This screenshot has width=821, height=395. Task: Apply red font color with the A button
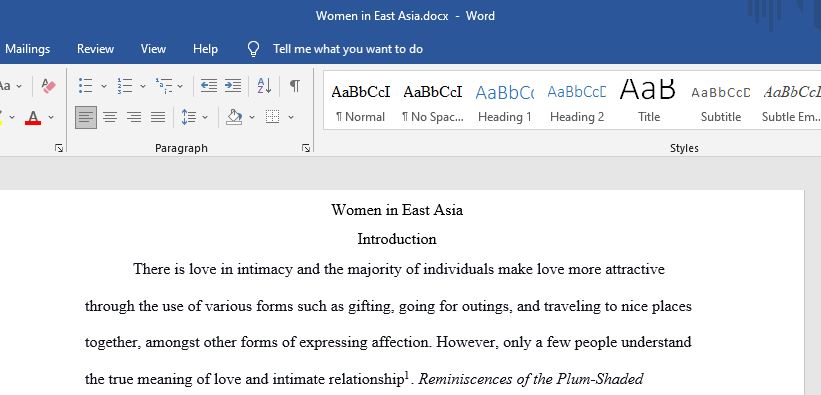tap(33, 117)
